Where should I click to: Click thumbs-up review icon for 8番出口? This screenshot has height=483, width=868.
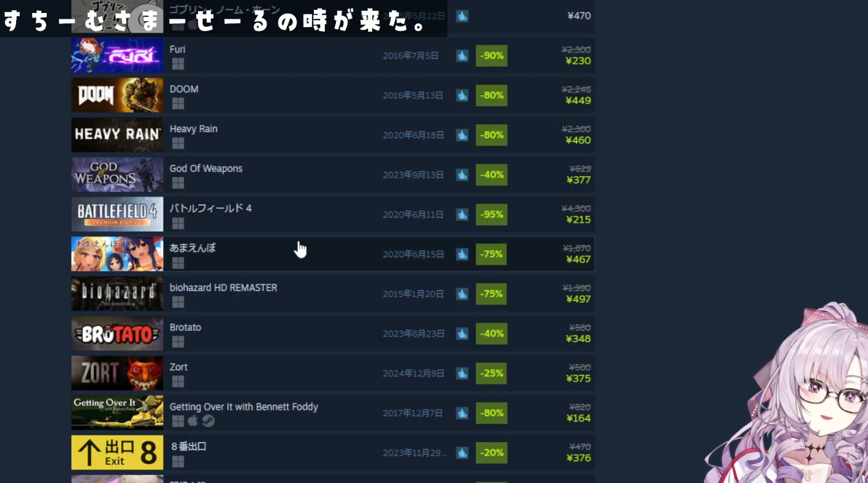(x=462, y=453)
